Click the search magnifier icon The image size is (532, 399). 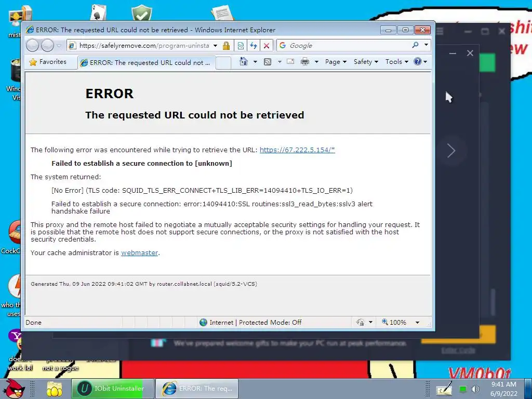click(x=415, y=45)
